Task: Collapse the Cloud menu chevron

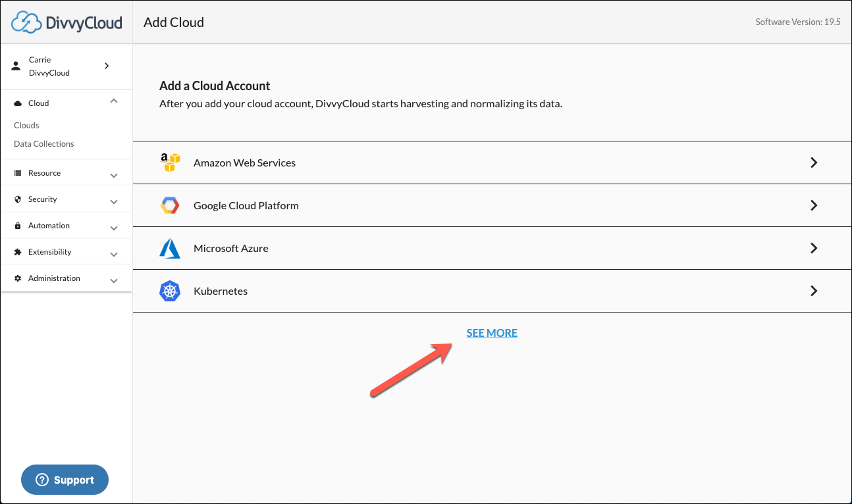Action: pyautogui.click(x=114, y=101)
